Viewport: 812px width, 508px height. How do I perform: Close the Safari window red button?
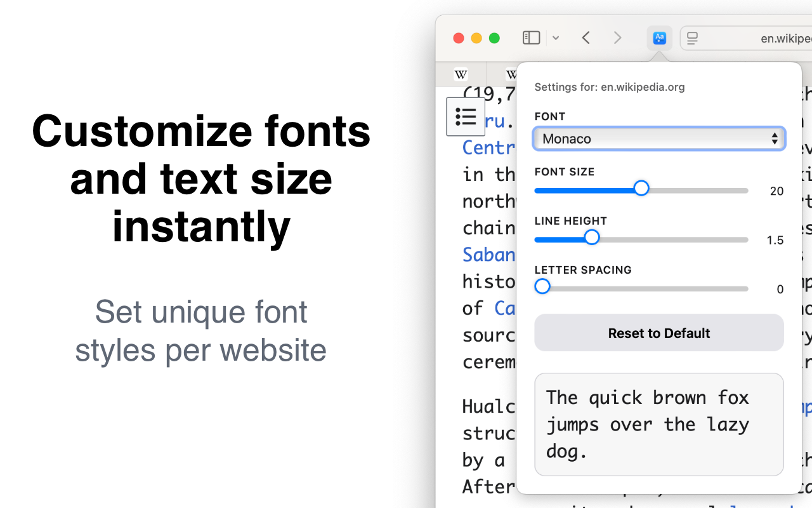pyautogui.click(x=459, y=38)
